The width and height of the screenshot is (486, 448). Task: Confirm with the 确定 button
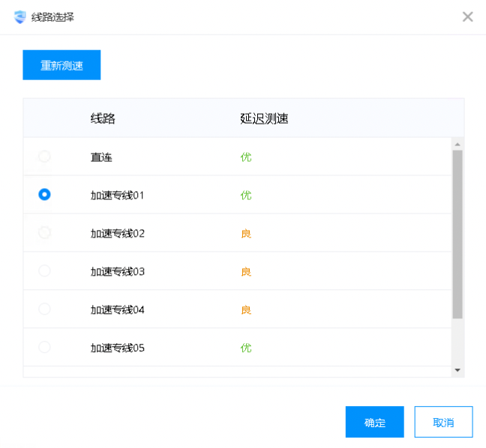point(375,422)
